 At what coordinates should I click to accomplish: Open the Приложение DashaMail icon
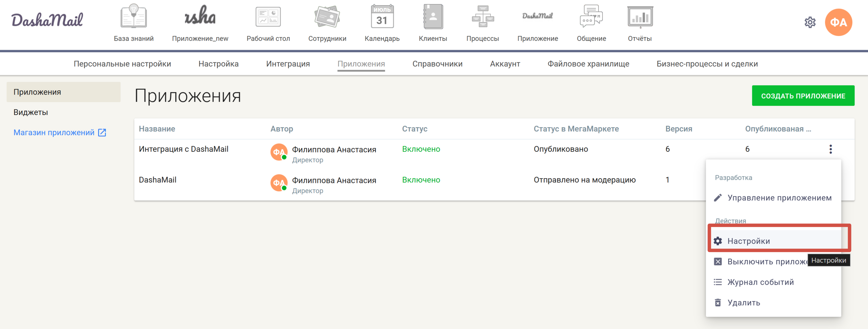click(x=537, y=16)
